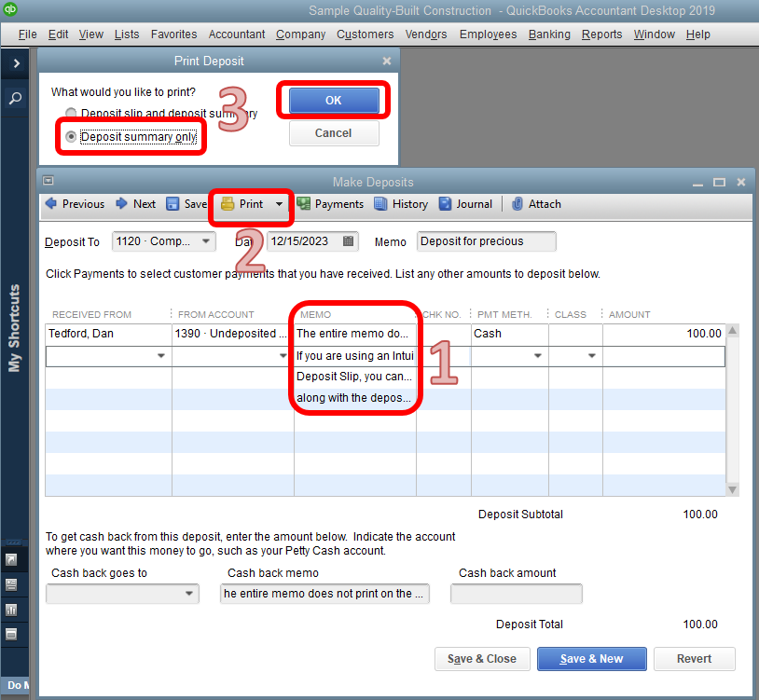The width and height of the screenshot is (759, 700).
Task: Revert the deposit changes
Action: 694,659
